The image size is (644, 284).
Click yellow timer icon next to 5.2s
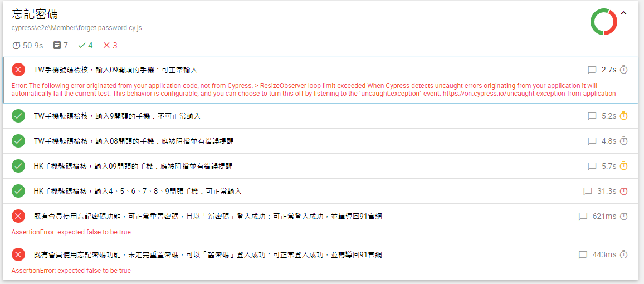point(624,116)
